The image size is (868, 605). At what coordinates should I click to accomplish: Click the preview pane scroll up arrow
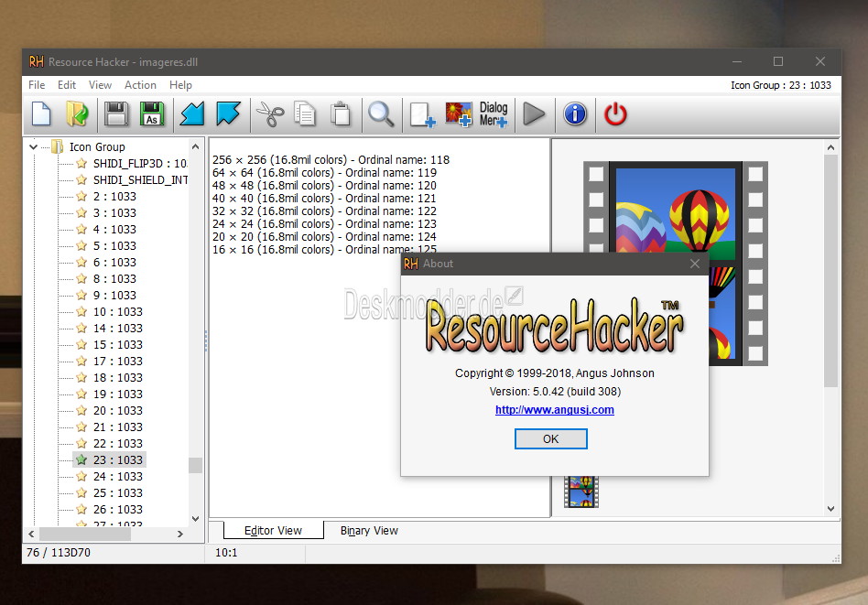tap(830, 147)
